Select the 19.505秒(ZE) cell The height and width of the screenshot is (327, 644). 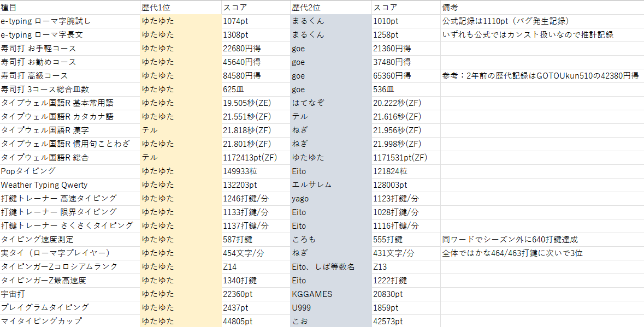(256, 103)
